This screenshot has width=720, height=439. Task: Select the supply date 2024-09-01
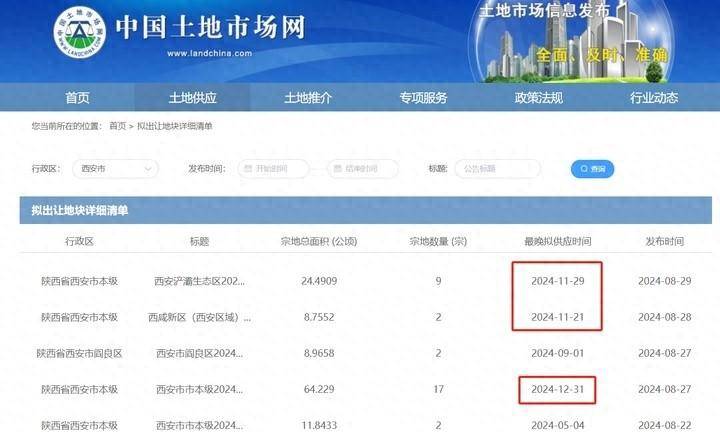[x=558, y=353]
